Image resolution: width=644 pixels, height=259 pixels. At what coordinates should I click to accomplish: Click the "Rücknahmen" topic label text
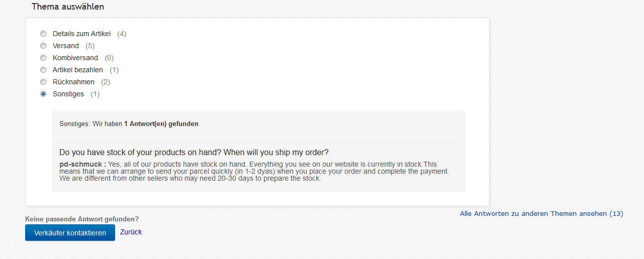point(73,82)
